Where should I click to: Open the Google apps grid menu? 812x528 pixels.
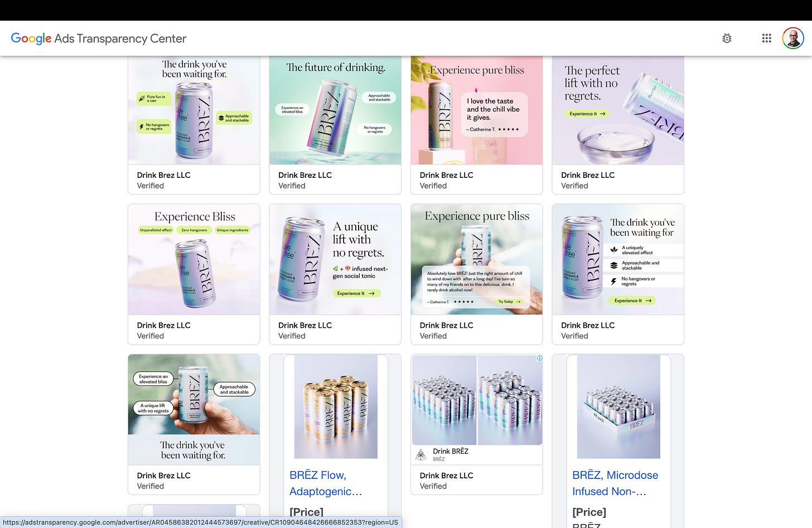coord(767,38)
